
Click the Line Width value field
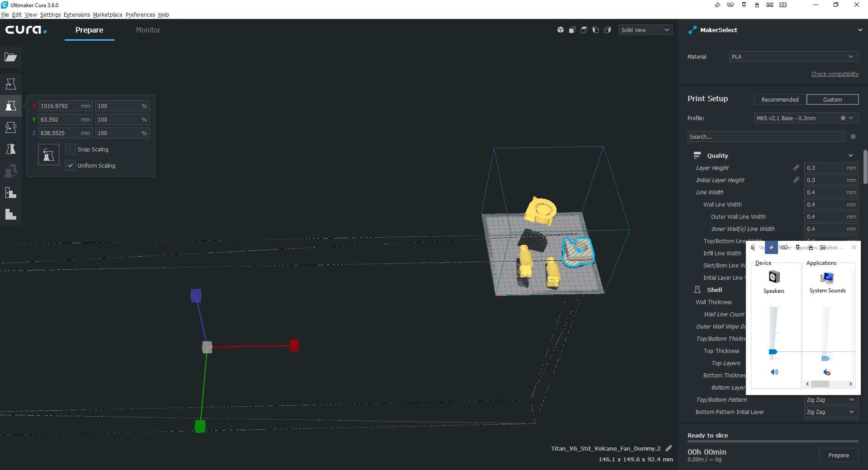click(x=831, y=192)
